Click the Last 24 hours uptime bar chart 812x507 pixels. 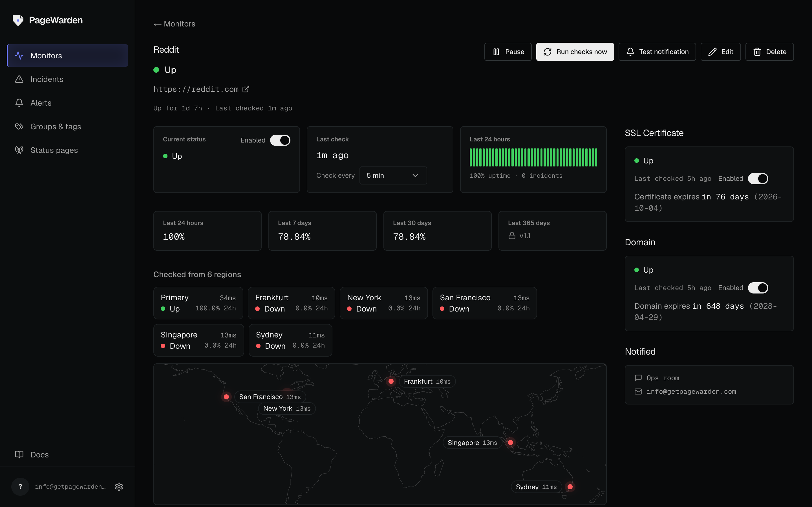tap(533, 157)
